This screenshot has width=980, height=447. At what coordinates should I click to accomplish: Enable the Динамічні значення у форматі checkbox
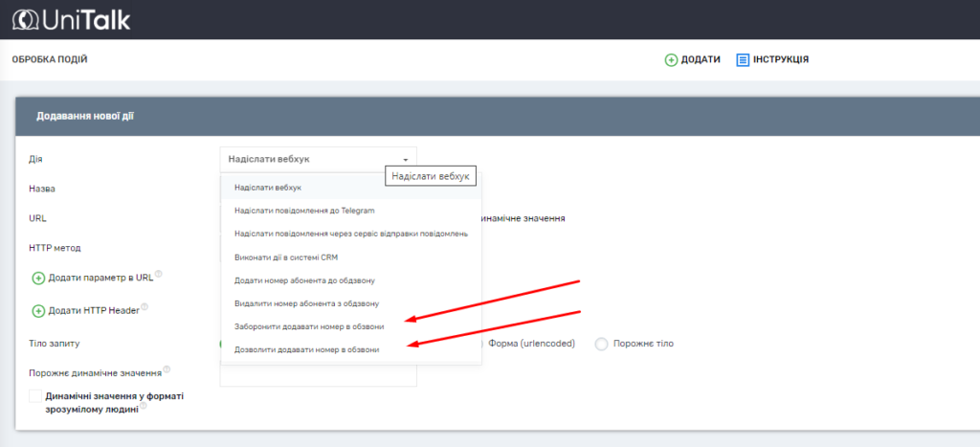pyautogui.click(x=35, y=396)
